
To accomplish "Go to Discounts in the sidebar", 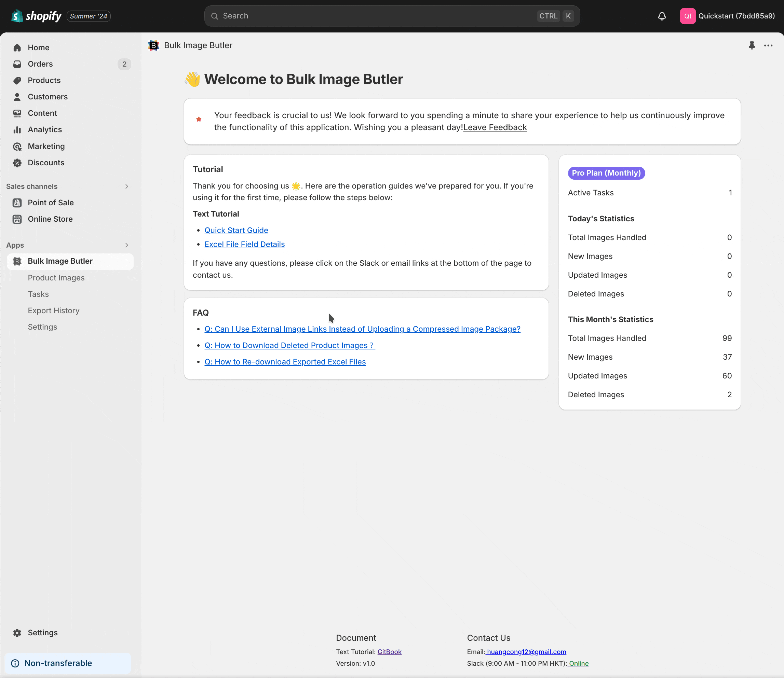I will (x=46, y=163).
